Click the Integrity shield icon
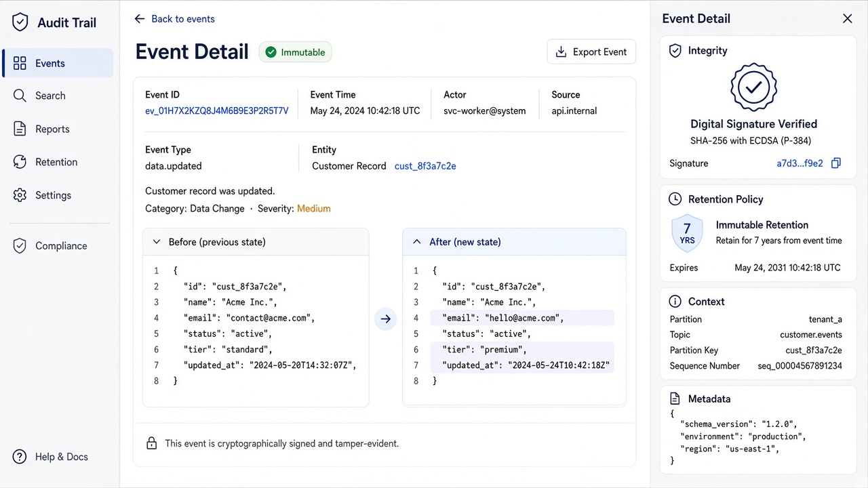The image size is (868, 488). click(675, 51)
